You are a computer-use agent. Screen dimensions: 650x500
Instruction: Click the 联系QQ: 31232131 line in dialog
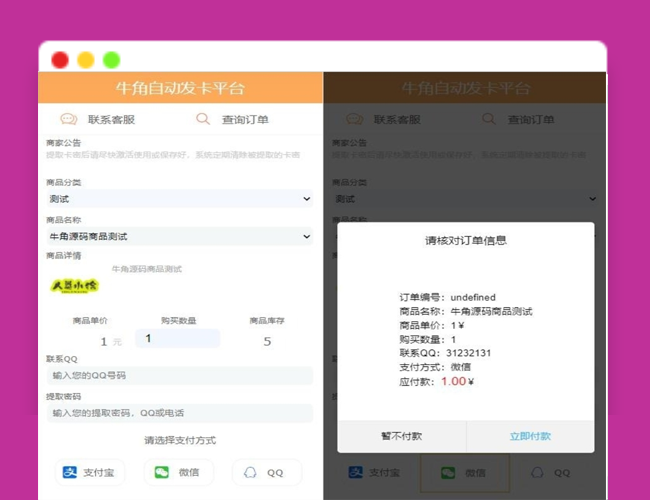[445, 353]
